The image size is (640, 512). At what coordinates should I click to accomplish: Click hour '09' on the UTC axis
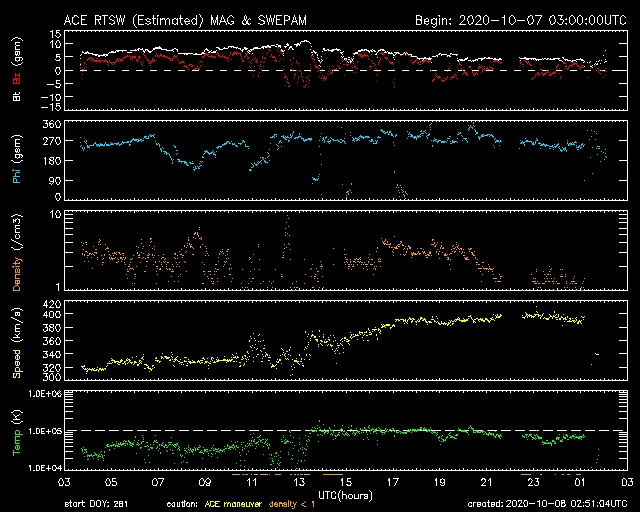point(205,483)
